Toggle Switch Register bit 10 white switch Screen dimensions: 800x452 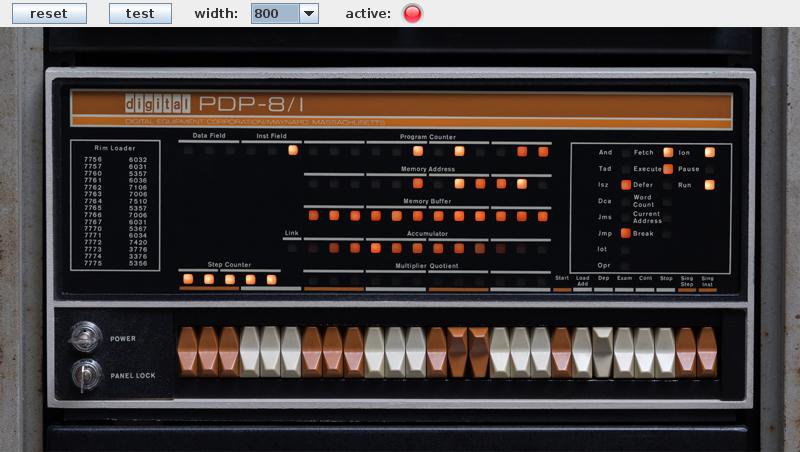(520, 352)
